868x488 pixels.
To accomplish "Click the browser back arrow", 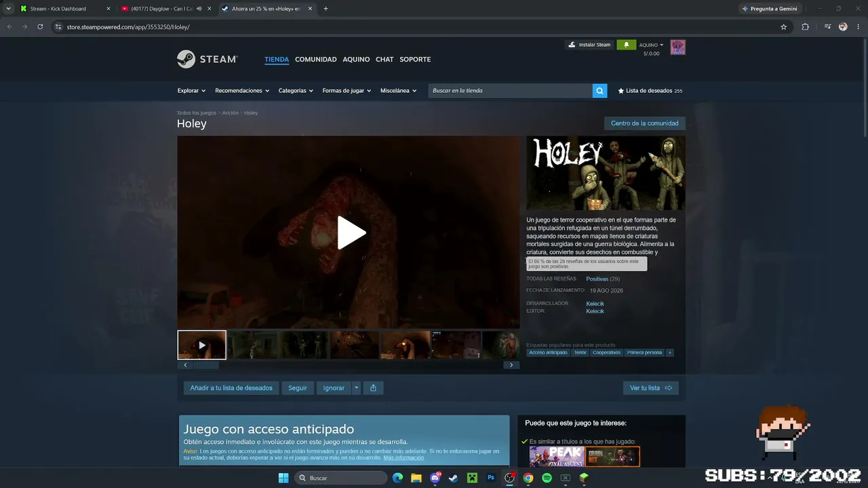I will (x=9, y=27).
